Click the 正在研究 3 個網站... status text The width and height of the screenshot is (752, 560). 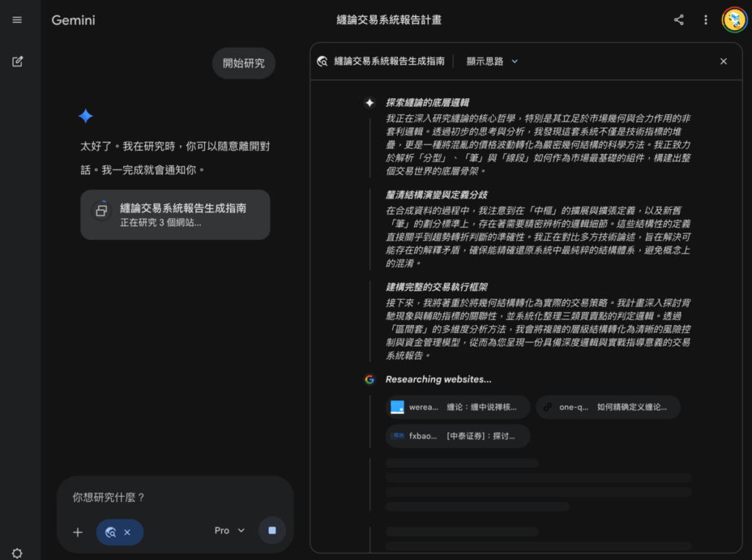[x=161, y=222]
